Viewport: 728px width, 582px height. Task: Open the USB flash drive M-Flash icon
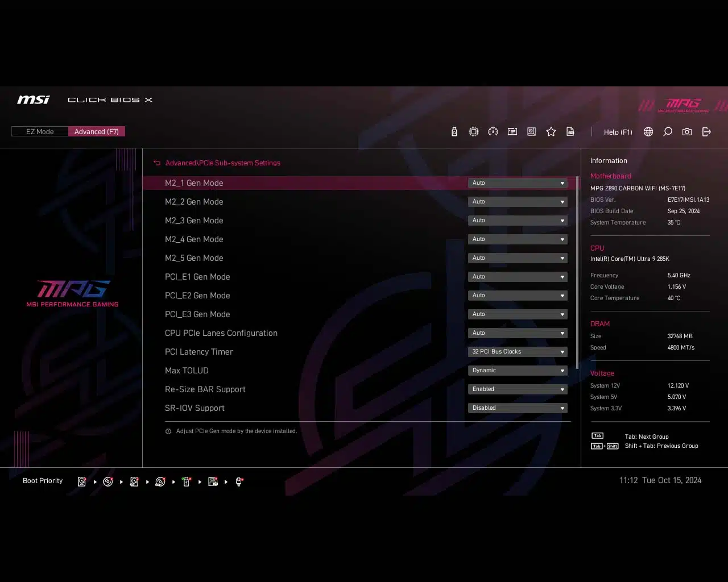tap(454, 132)
